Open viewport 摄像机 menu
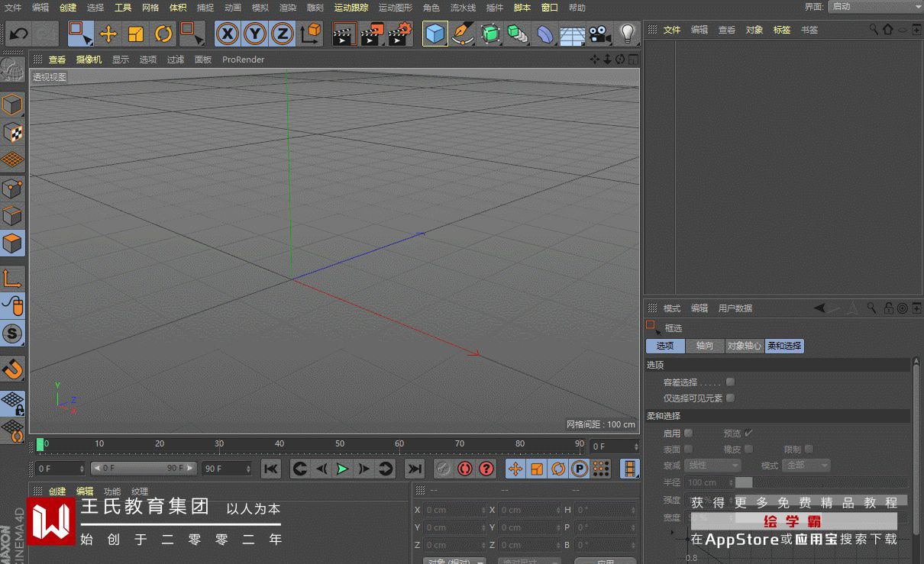The height and width of the screenshot is (564, 924). pyautogui.click(x=89, y=60)
